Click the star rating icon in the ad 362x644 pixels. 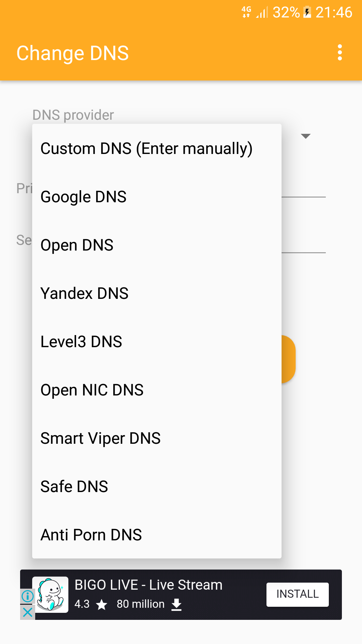click(102, 604)
